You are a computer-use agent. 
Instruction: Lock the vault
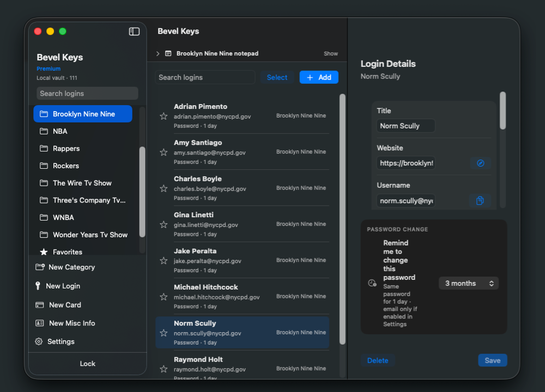88,364
